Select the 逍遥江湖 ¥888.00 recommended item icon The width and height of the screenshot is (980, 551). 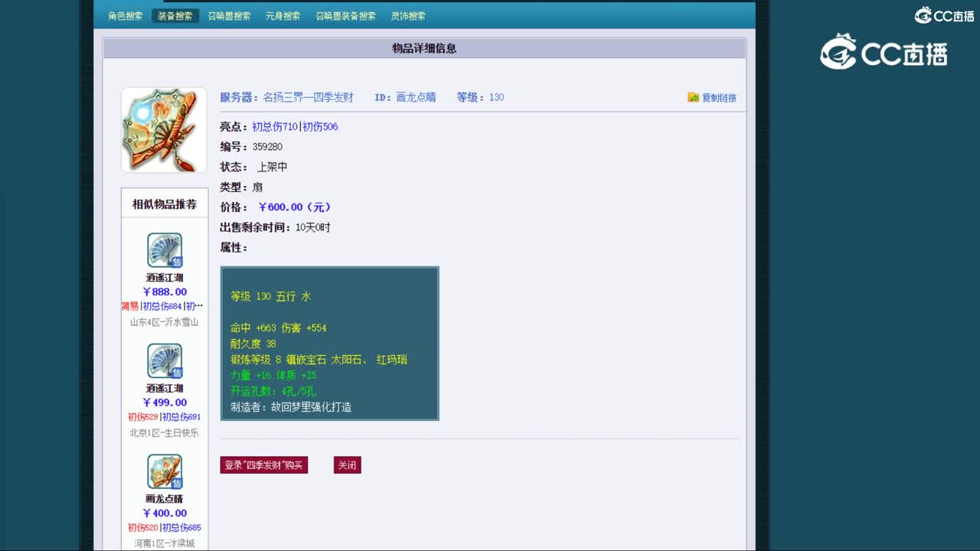click(x=164, y=249)
